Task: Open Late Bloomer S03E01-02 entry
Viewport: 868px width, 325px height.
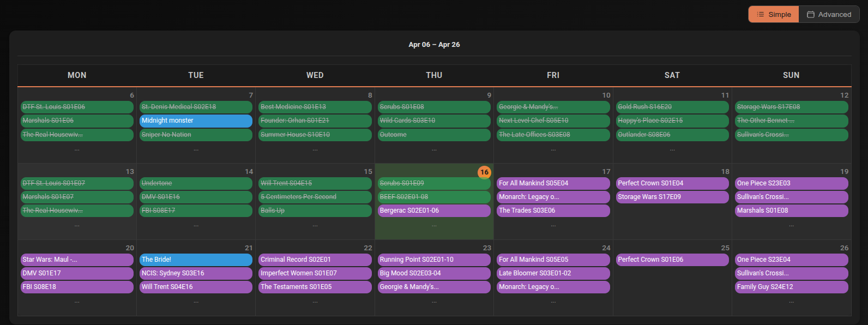Action: [x=553, y=273]
